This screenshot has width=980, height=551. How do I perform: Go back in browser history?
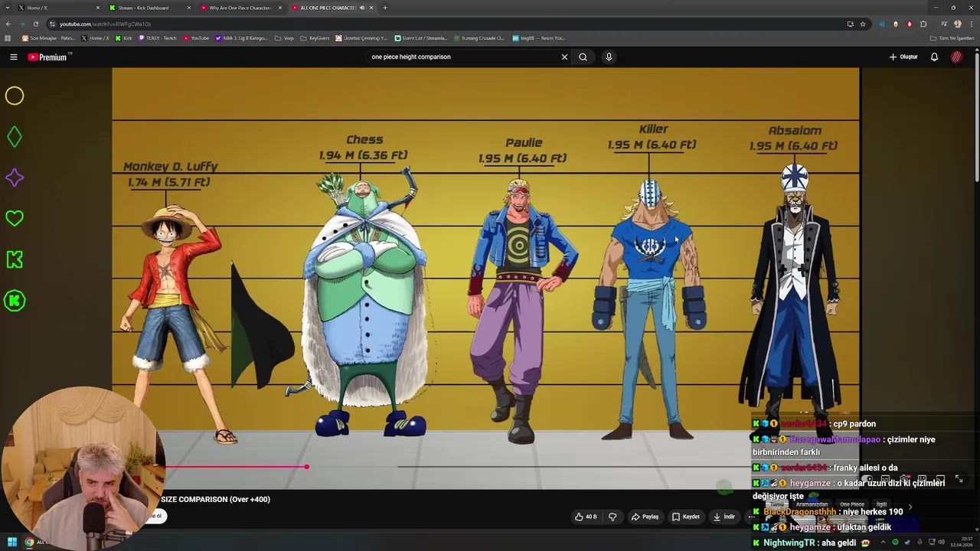pos(8,24)
